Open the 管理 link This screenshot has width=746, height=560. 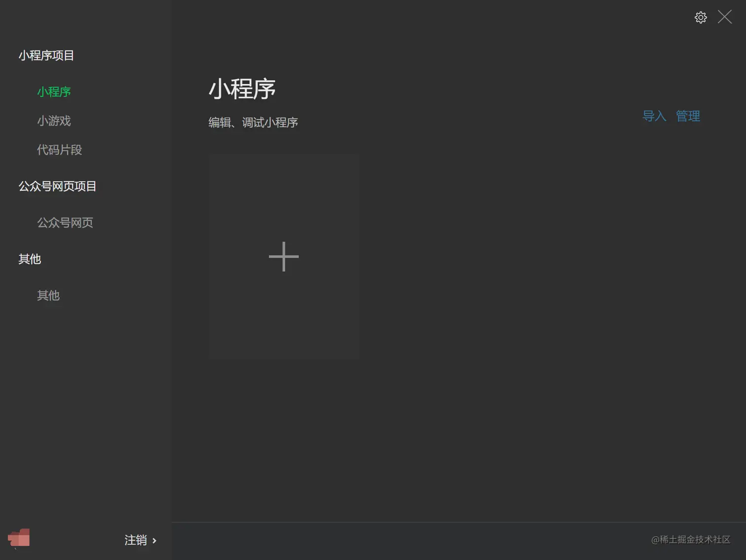(688, 116)
